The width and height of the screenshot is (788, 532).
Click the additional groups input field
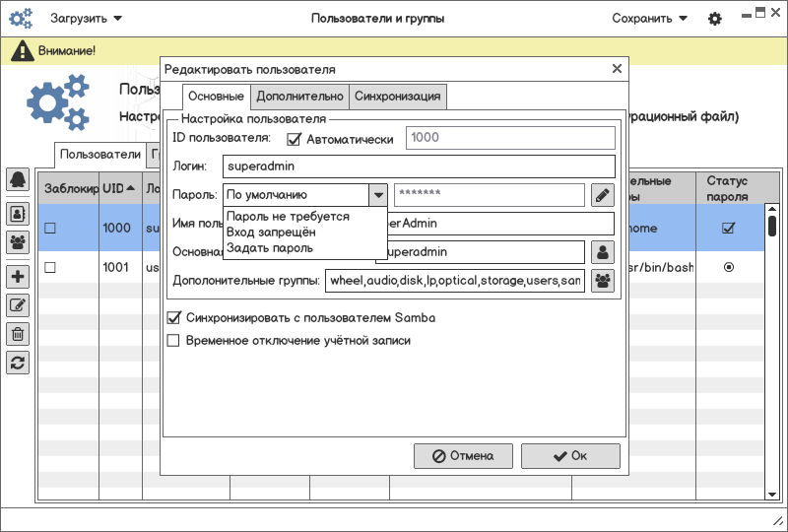tap(455, 281)
